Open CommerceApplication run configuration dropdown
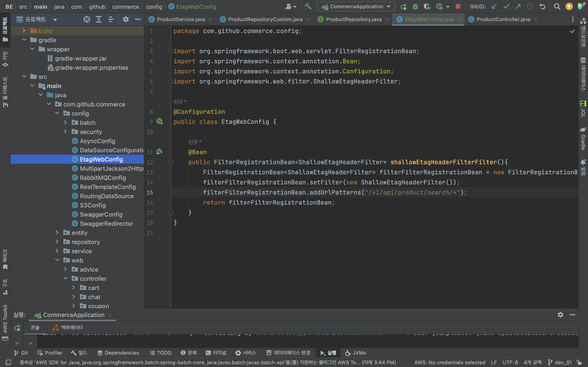588x367 pixels. pyautogui.click(x=356, y=7)
